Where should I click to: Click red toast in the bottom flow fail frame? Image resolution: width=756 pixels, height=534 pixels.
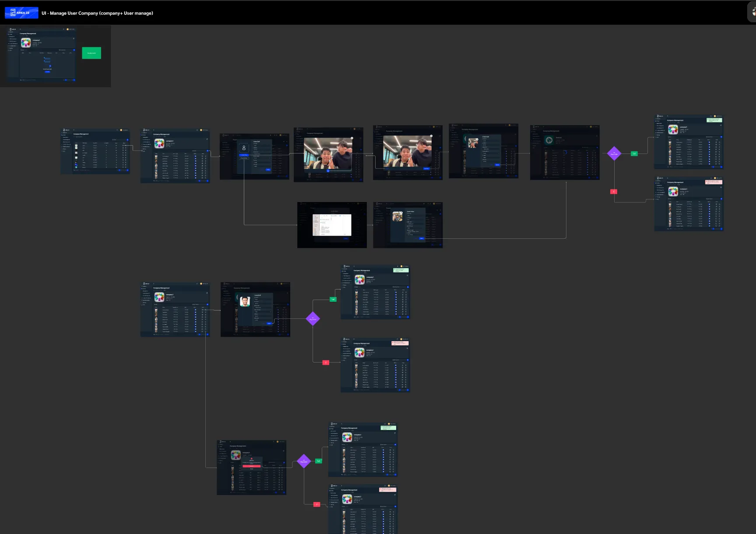(x=388, y=489)
